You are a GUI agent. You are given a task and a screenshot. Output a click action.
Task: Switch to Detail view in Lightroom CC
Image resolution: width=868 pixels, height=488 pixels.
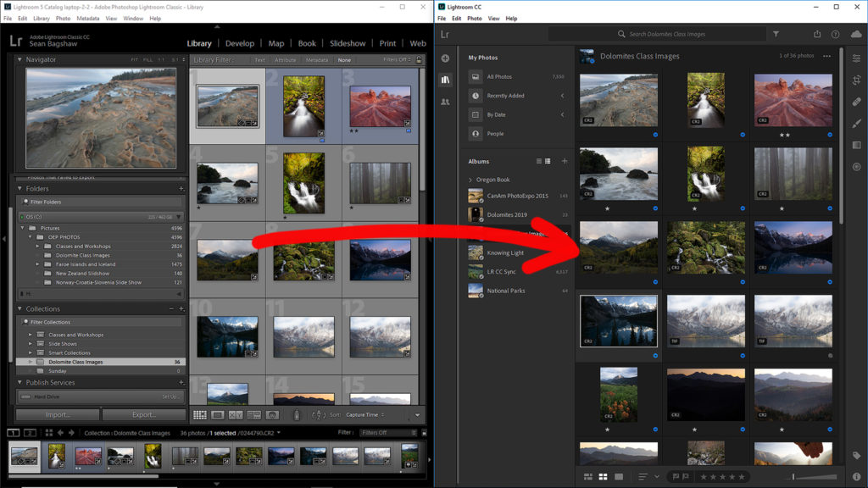pyautogui.click(x=619, y=476)
